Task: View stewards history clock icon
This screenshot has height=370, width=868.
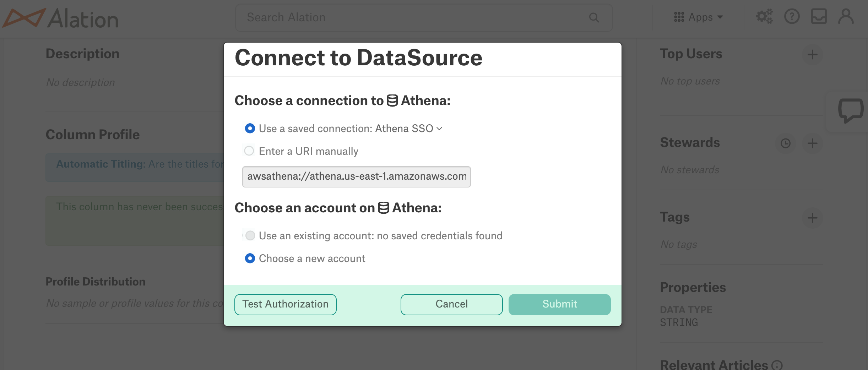Action: tap(785, 143)
